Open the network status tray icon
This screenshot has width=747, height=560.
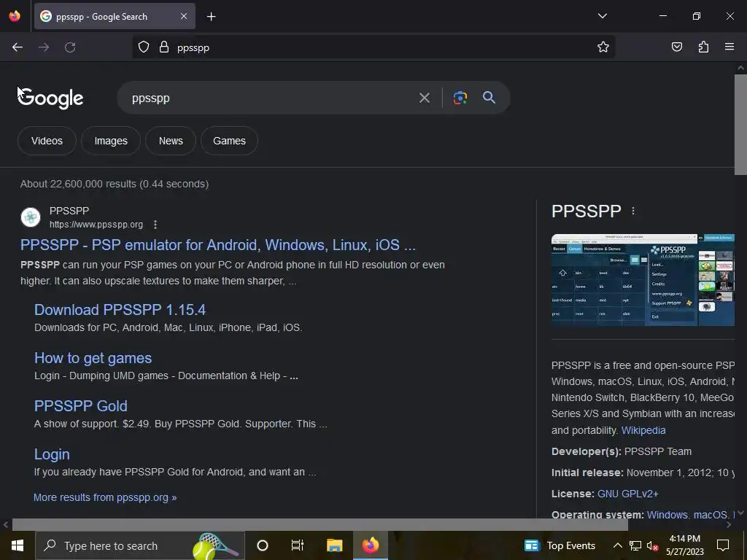click(x=635, y=545)
